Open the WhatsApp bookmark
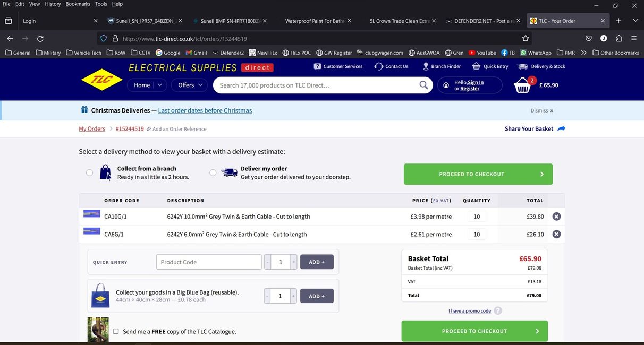644x345 pixels. point(536,53)
